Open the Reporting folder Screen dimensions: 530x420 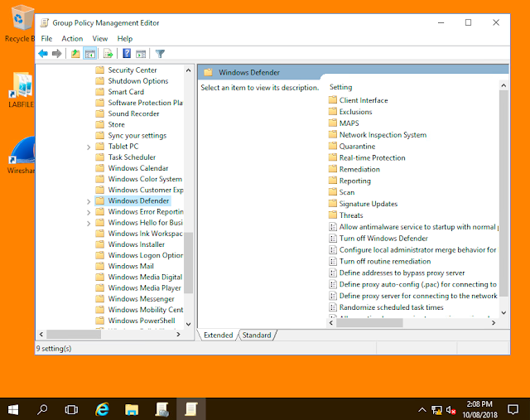click(355, 181)
